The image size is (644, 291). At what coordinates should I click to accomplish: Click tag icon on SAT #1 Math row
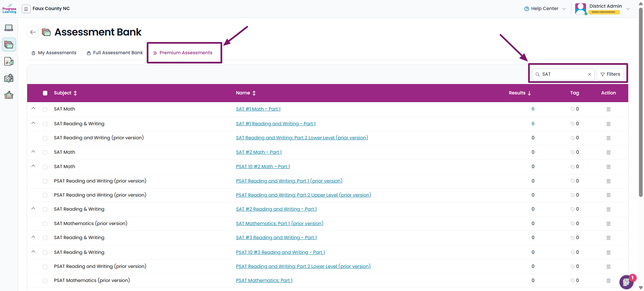573,109
